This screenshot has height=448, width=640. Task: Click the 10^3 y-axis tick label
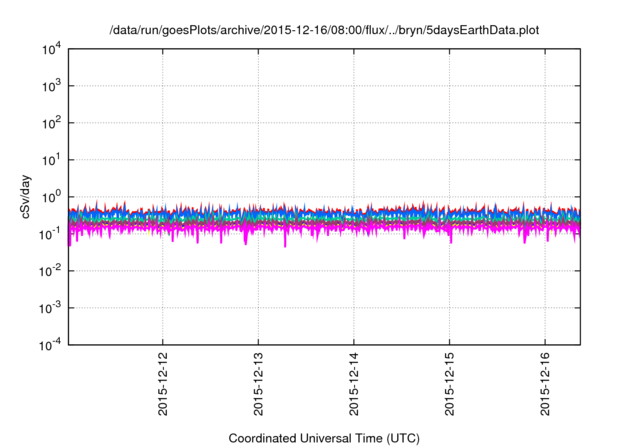tap(51, 86)
